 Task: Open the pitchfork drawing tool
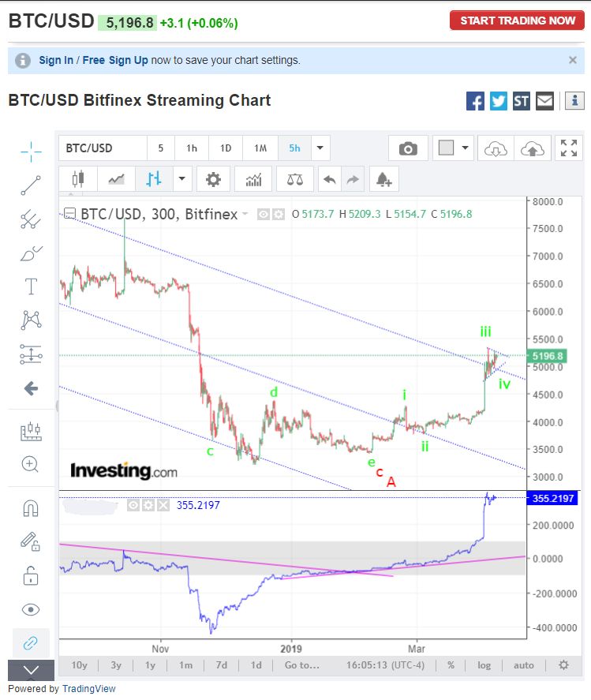[31, 219]
